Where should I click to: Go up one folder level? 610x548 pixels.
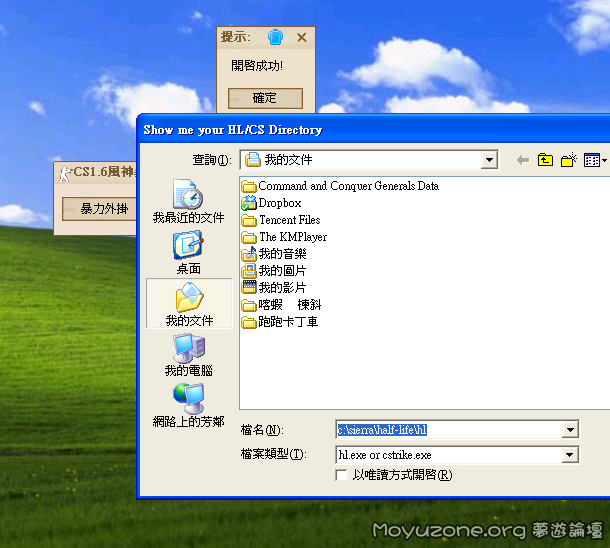click(x=545, y=160)
